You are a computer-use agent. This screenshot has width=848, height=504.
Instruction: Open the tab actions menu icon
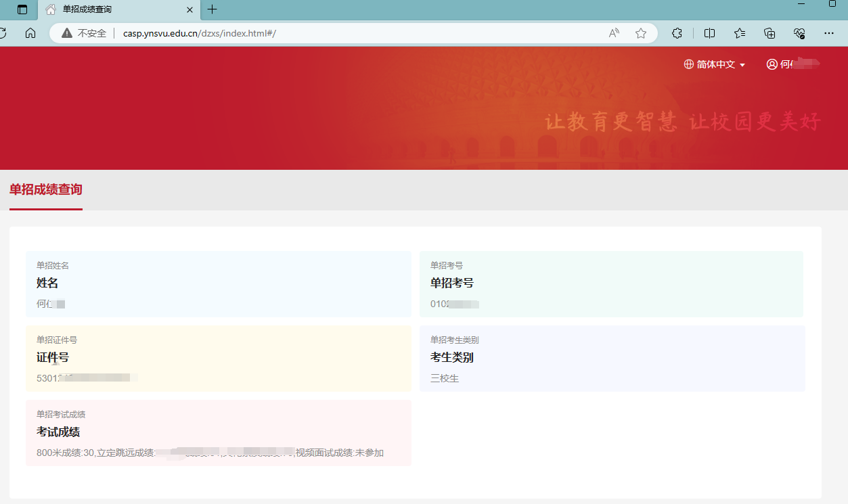point(22,9)
